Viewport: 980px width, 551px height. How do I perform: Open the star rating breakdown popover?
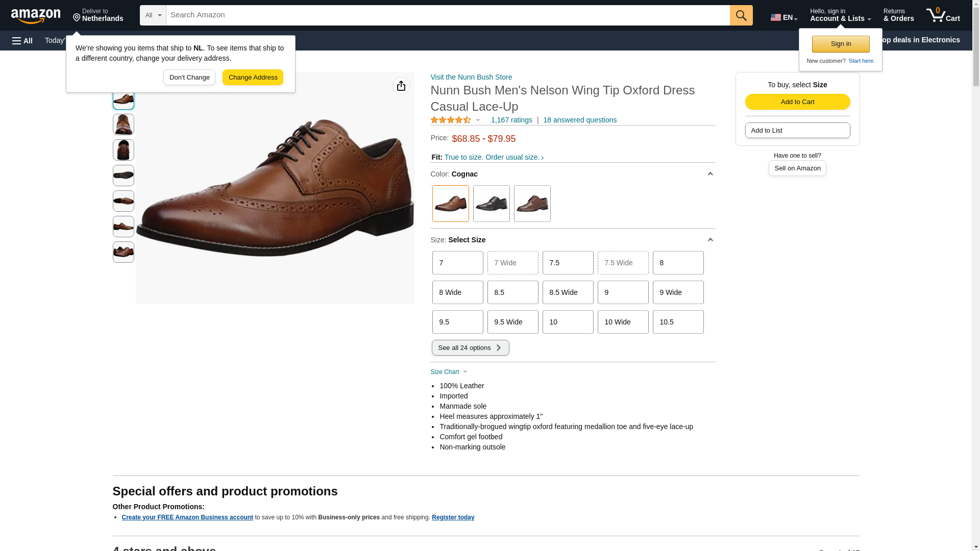pos(456,120)
